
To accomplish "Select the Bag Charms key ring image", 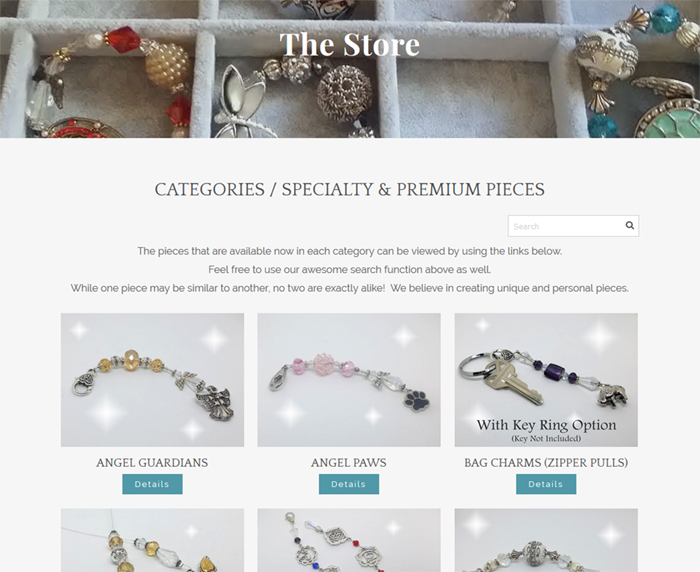I will tap(546, 380).
